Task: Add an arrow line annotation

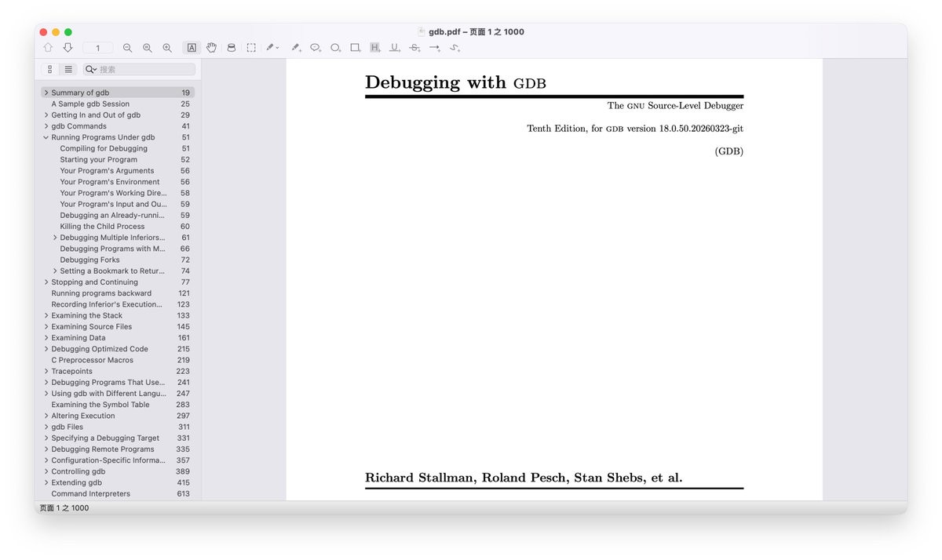Action: point(435,48)
